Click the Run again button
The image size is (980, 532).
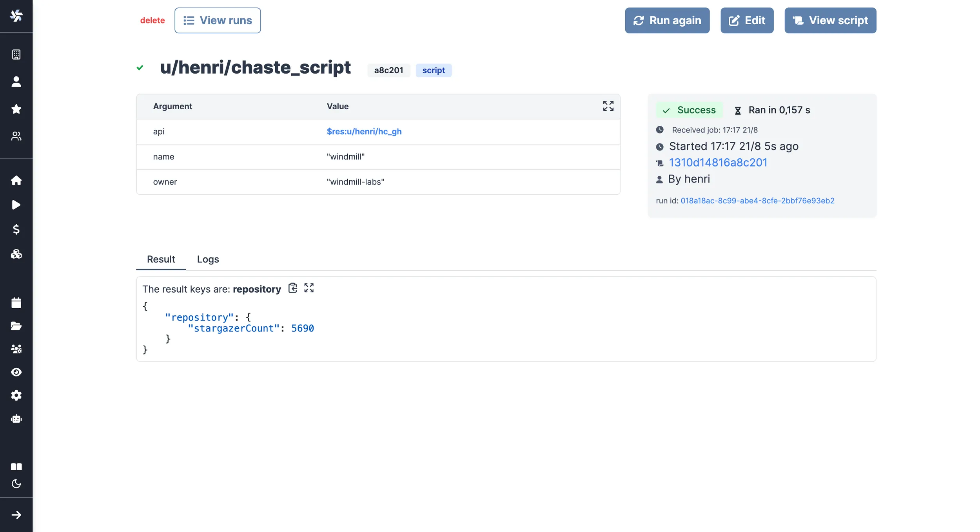[667, 20]
